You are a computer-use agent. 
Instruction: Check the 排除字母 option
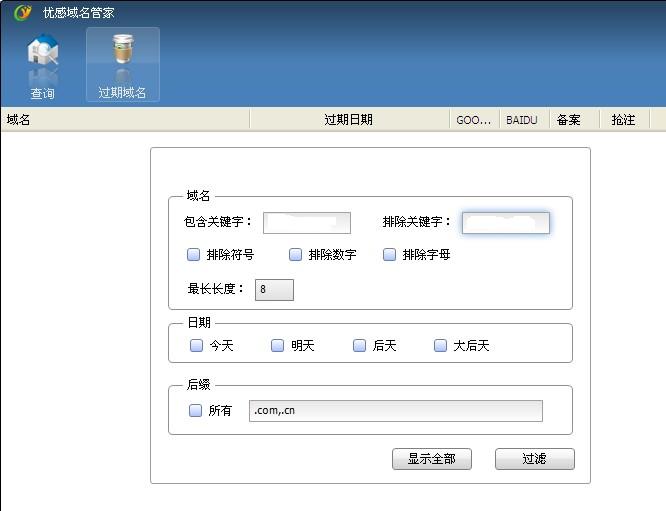[390, 255]
